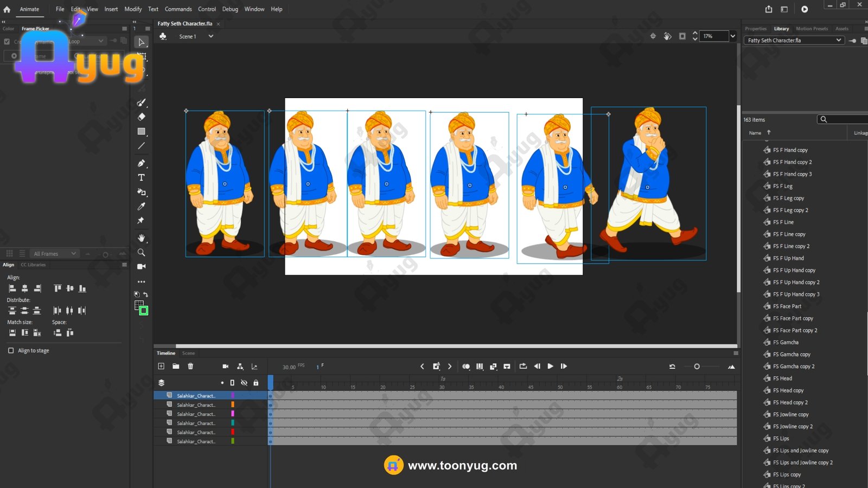Toggle layer parenting view button
The width and height of the screenshot is (868, 488).
click(x=240, y=367)
